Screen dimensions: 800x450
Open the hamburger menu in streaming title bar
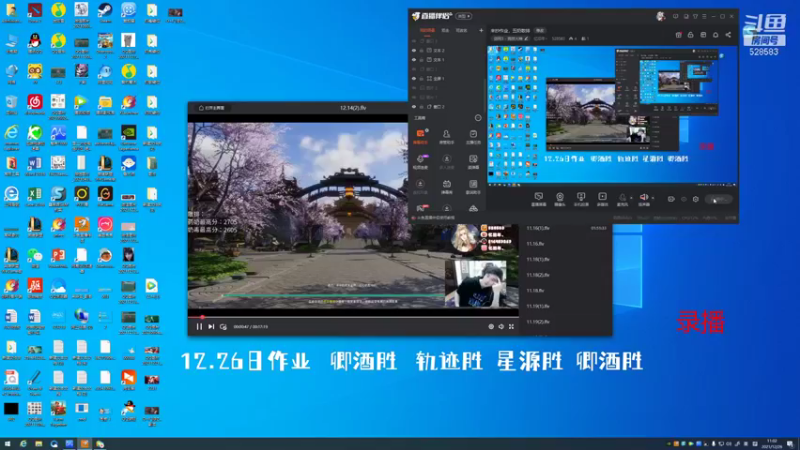point(705,16)
